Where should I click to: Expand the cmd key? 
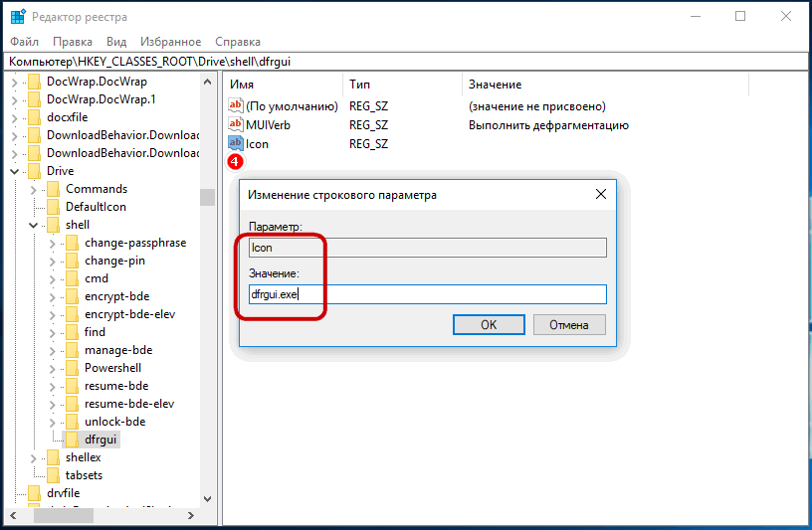point(53,279)
